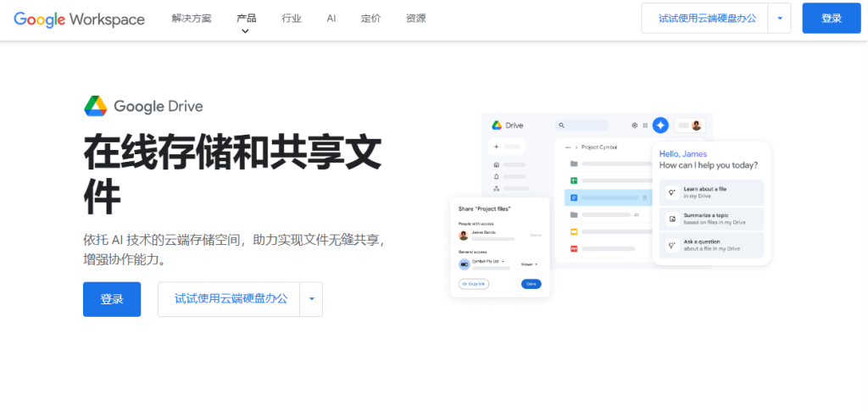This screenshot has height=411, width=868.
Task: Click the Project Cymbal breadcrumb
Action: pyautogui.click(x=599, y=147)
